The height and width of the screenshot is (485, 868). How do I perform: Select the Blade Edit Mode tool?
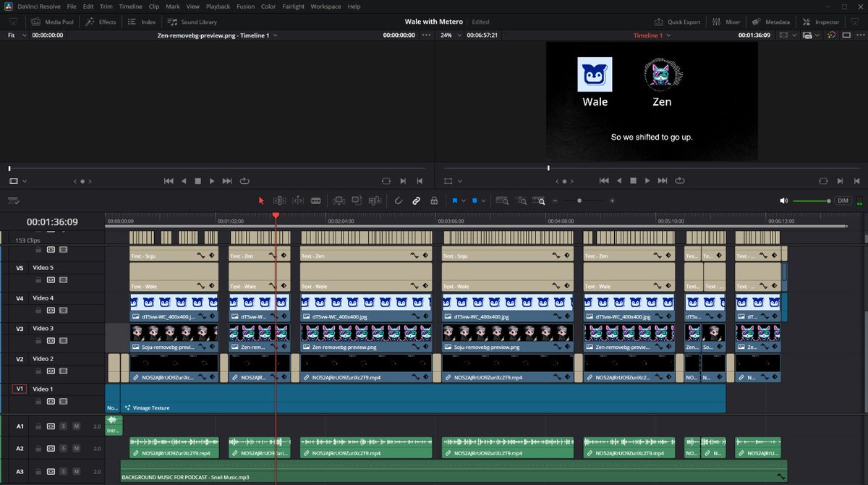(x=315, y=201)
